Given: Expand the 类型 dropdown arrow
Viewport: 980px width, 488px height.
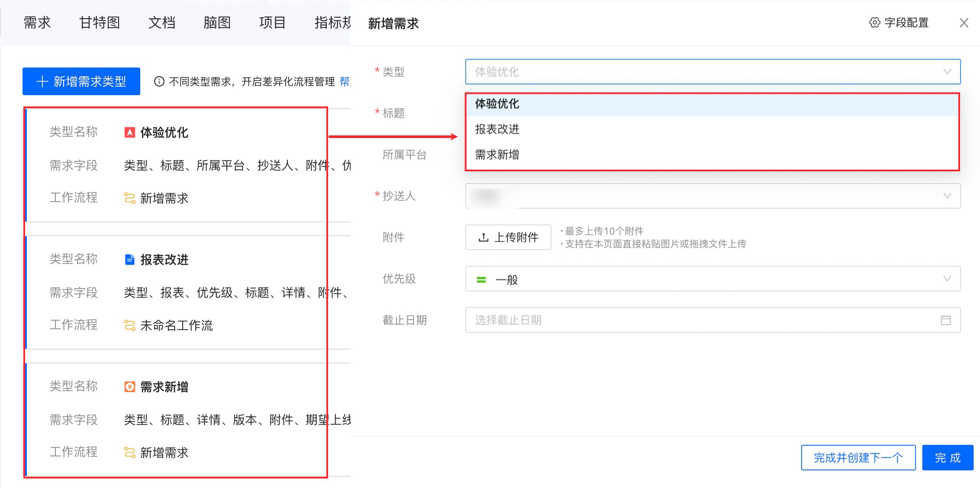Looking at the screenshot, I should click(947, 72).
